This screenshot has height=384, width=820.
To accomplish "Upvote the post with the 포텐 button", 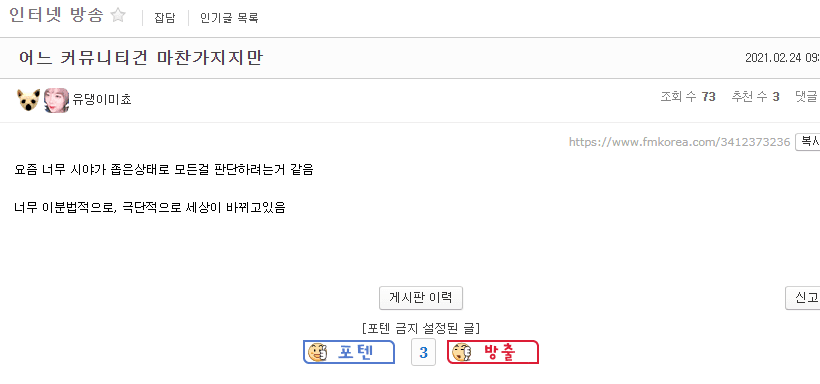I will point(349,352).
